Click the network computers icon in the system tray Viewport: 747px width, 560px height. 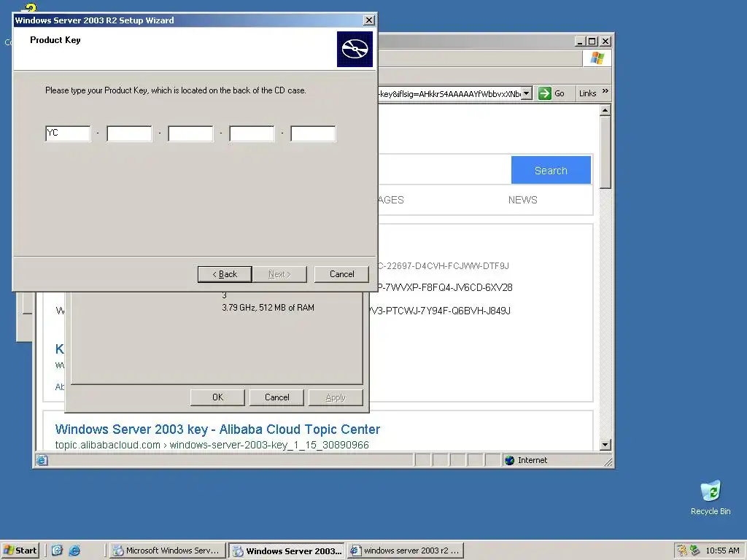point(694,551)
